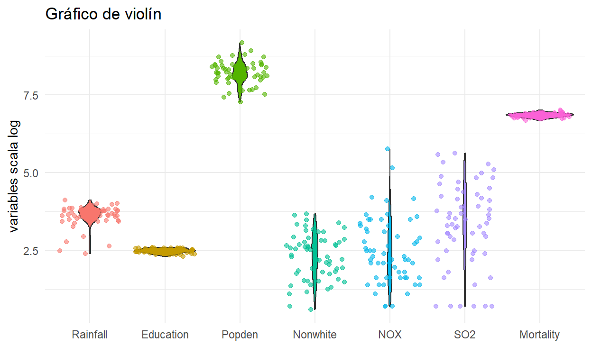Select the Popden x-axis label
The width and height of the screenshot is (592, 364).
[x=240, y=335]
